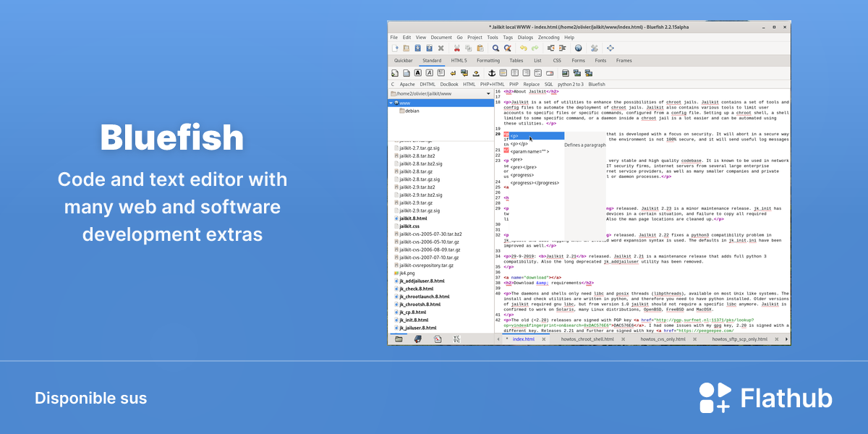Select jk_chrootlaunch.8.html in the file list

pos(423,297)
